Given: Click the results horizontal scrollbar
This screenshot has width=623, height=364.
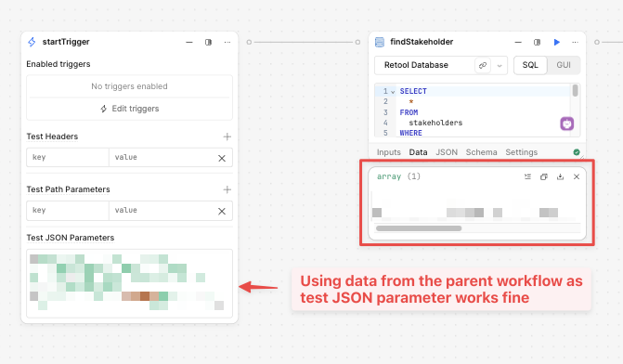Looking at the screenshot, I should [419, 228].
